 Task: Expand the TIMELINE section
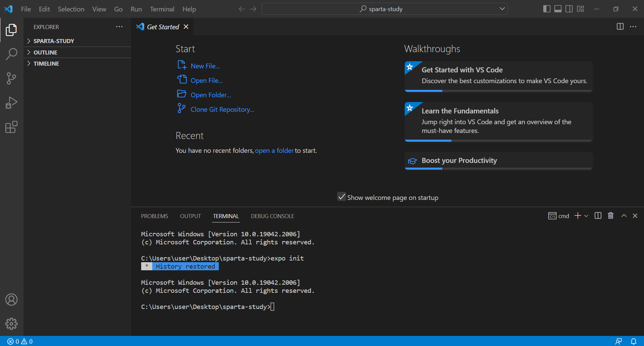tap(77, 64)
